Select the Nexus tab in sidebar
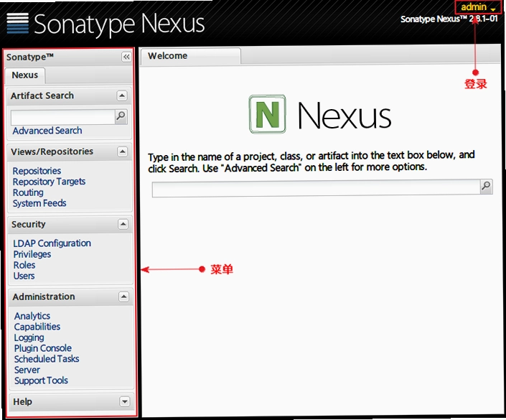The image size is (506, 420). click(25, 75)
